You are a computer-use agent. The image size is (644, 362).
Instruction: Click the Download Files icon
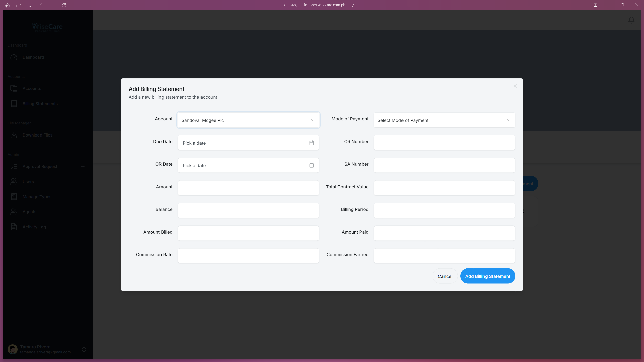[14, 135]
